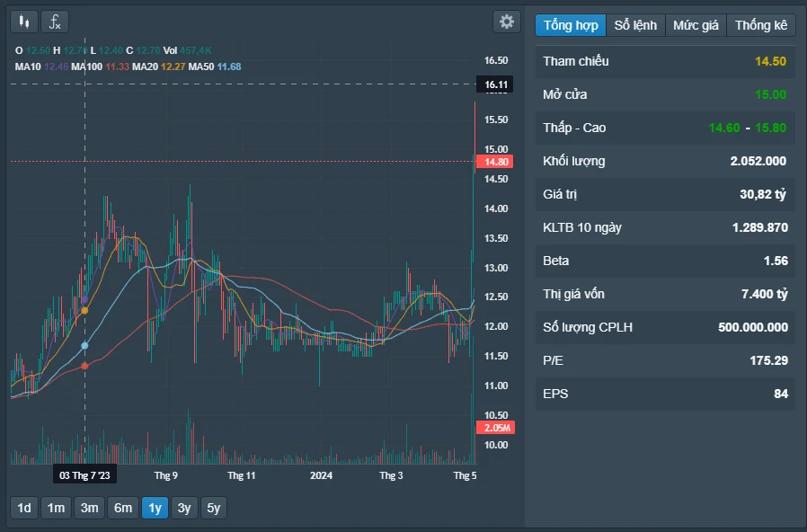Click the active 1y range button
Image resolution: width=807 pixels, height=532 pixels.
(155, 508)
